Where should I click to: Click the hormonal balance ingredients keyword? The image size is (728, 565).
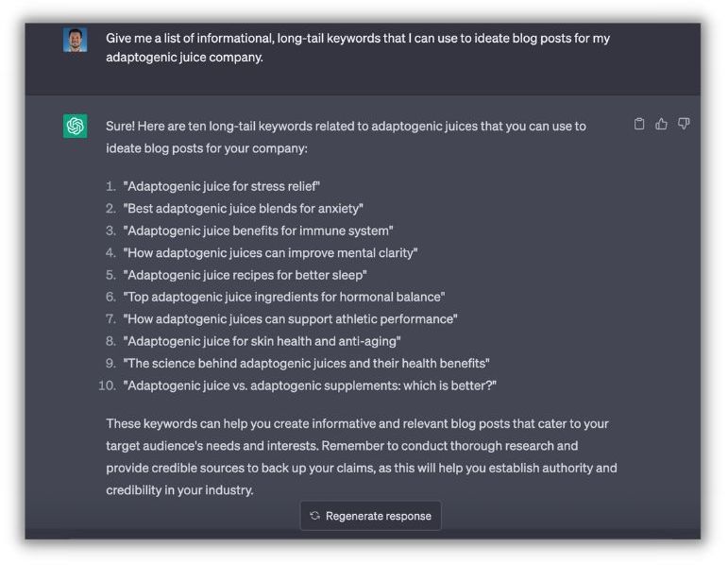(x=283, y=297)
